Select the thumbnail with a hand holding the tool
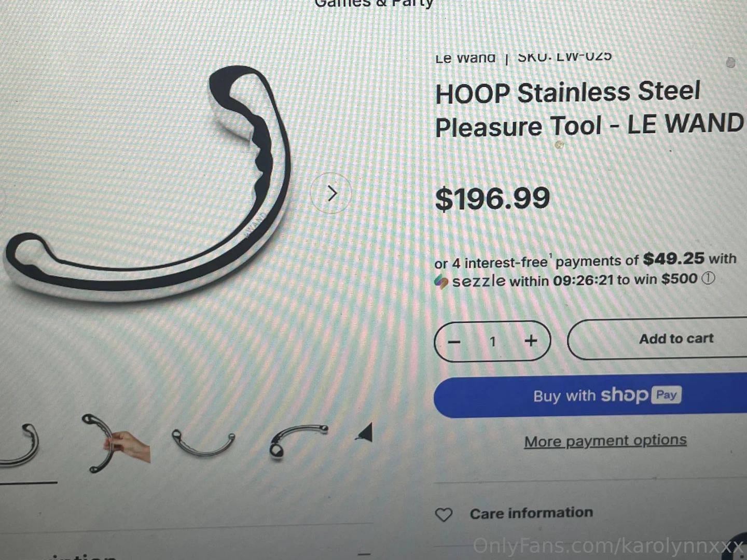The height and width of the screenshot is (560, 747). [x=116, y=442]
